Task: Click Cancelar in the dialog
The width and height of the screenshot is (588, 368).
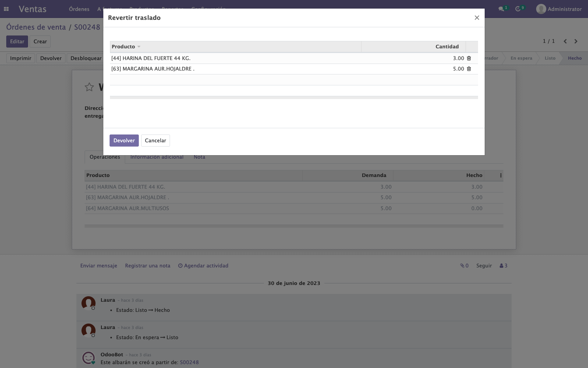Action: pos(156,140)
